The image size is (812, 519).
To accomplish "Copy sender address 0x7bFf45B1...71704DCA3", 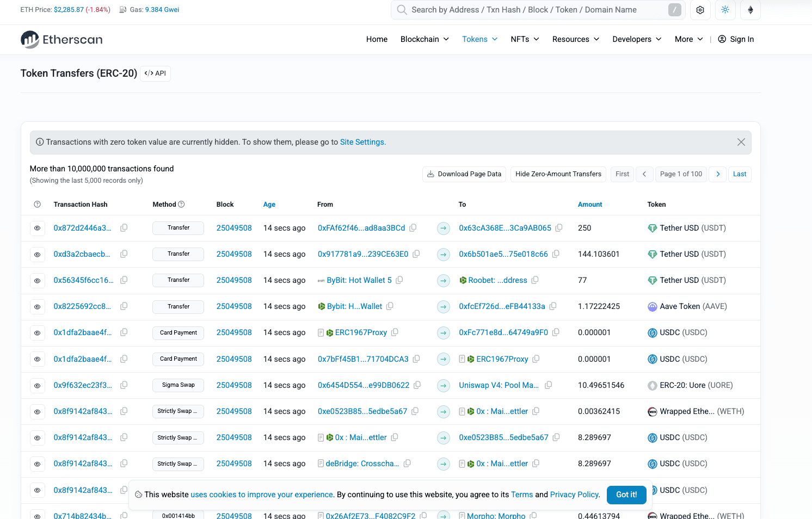I will point(416,359).
